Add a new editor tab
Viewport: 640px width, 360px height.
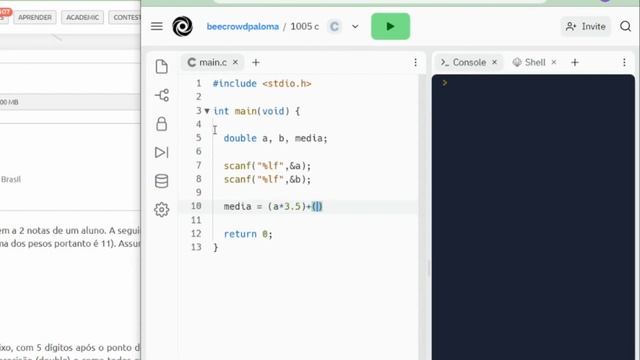[x=256, y=62]
